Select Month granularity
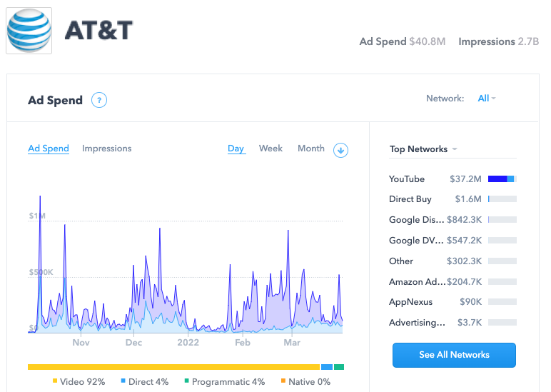551x392 pixels. pyautogui.click(x=311, y=149)
